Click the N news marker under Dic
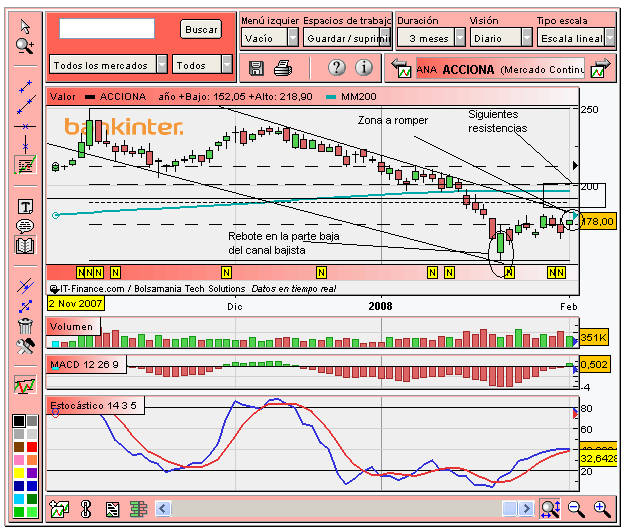Screen dimensions: 631x531 pos(226,273)
